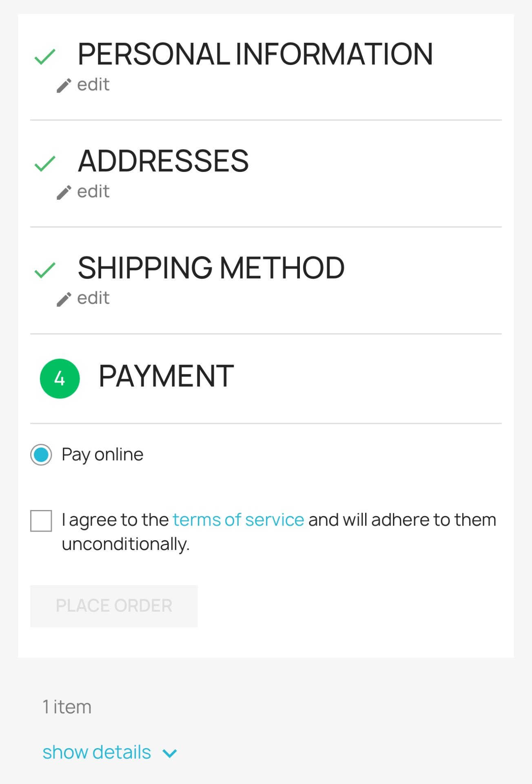Click the pencil icon under Shipping Method

click(64, 299)
